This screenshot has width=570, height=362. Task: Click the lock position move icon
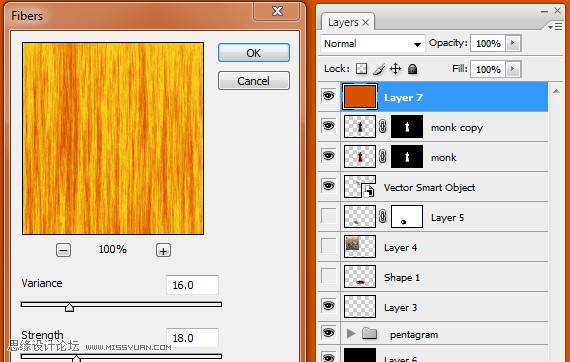[396, 69]
